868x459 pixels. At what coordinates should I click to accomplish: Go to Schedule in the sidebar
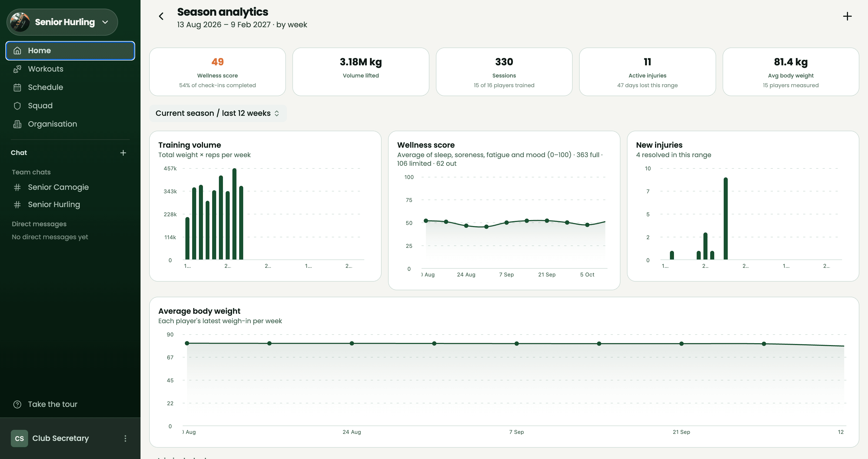(70, 87)
